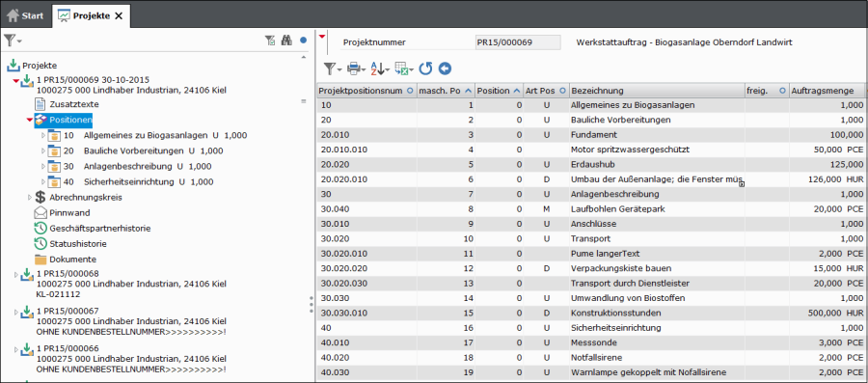Expand project PR15/000068 node
868x383 pixels.
[x=16, y=275]
